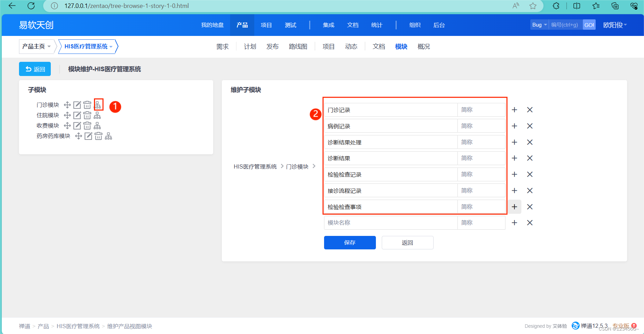Image resolution: width=644 pixels, height=334 pixels.
Task: Open the 后台 main menu
Action: click(x=439, y=25)
